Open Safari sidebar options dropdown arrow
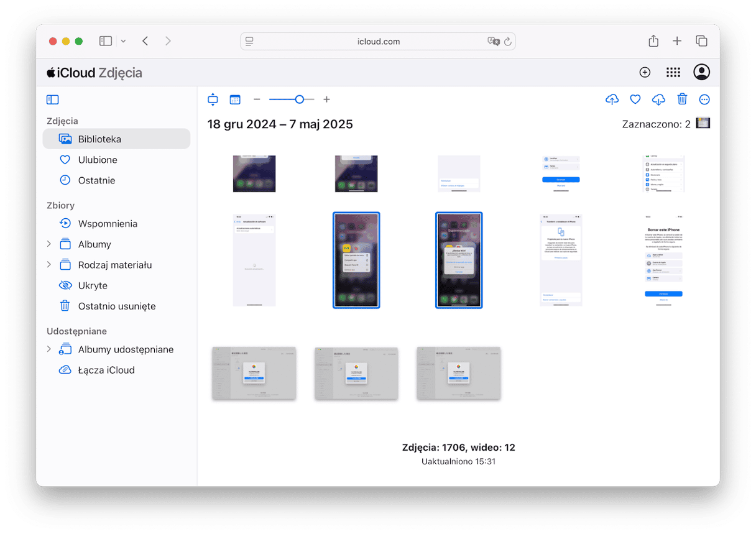 point(123,42)
